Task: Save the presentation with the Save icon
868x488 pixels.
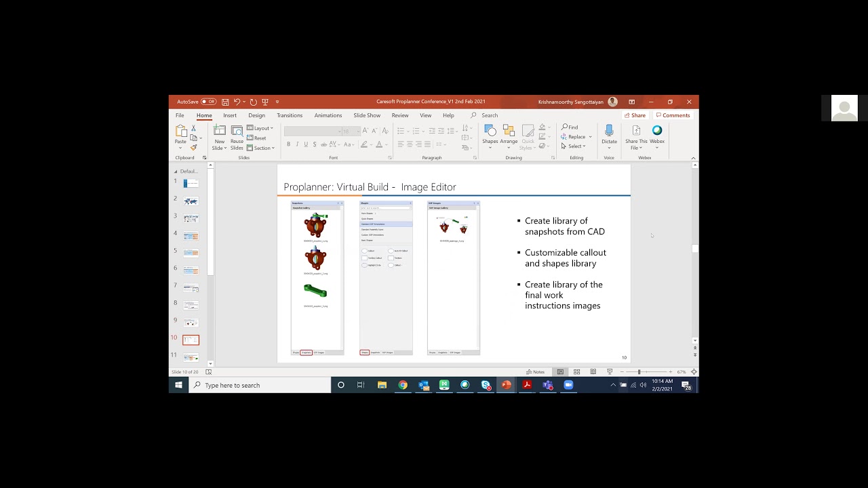Action: pyautogui.click(x=225, y=102)
